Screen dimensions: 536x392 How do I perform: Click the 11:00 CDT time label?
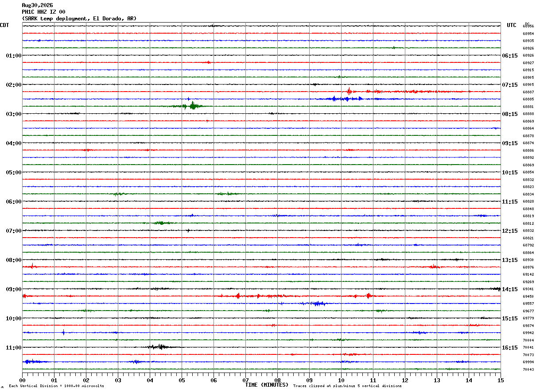tap(14, 348)
